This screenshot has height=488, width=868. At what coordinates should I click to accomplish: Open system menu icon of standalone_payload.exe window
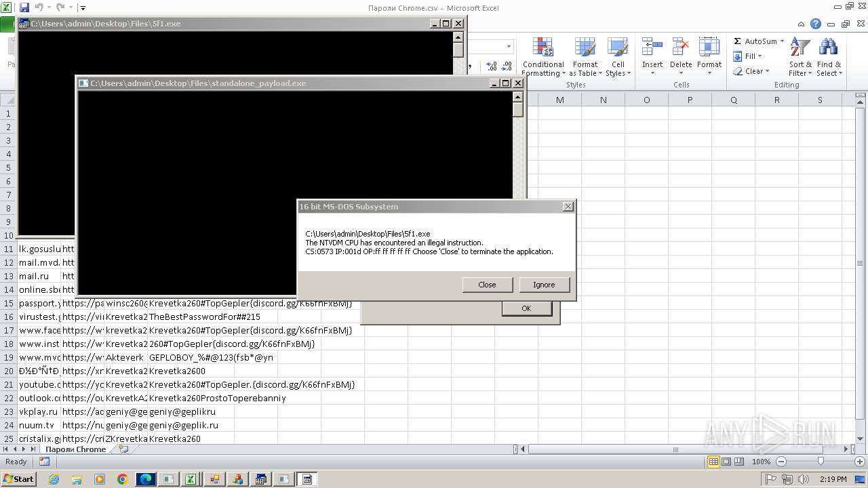coord(83,83)
